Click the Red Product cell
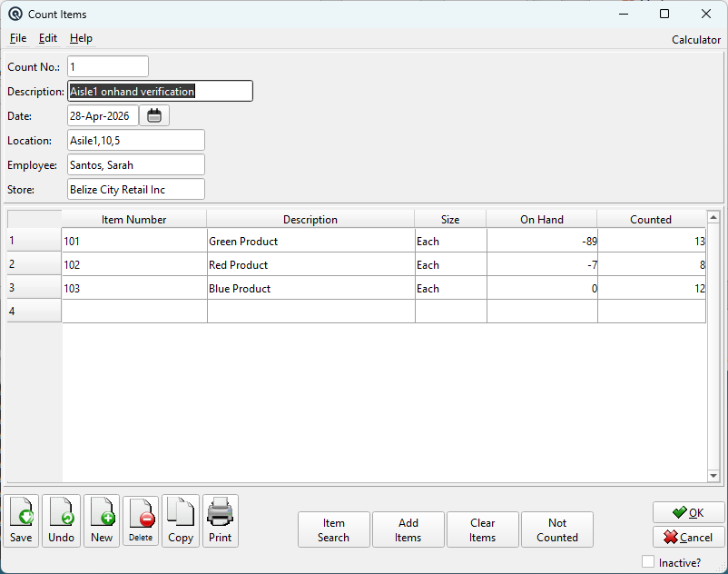 coord(311,264)
